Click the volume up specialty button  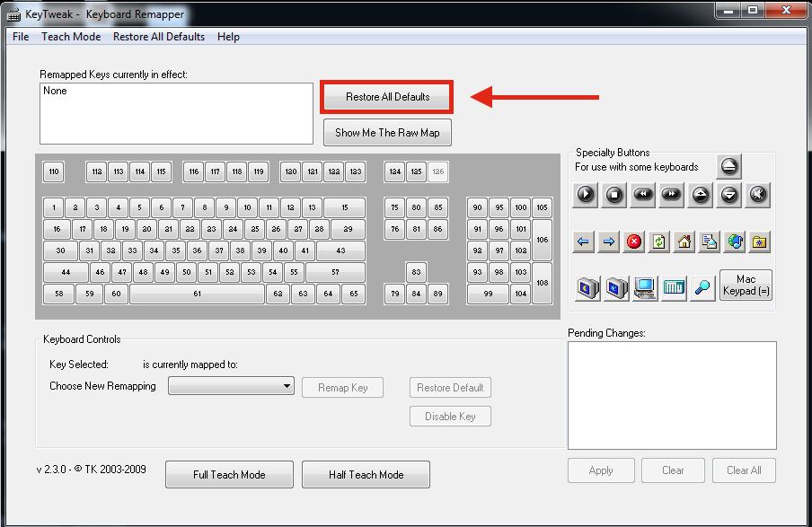(x=700, y=195)
